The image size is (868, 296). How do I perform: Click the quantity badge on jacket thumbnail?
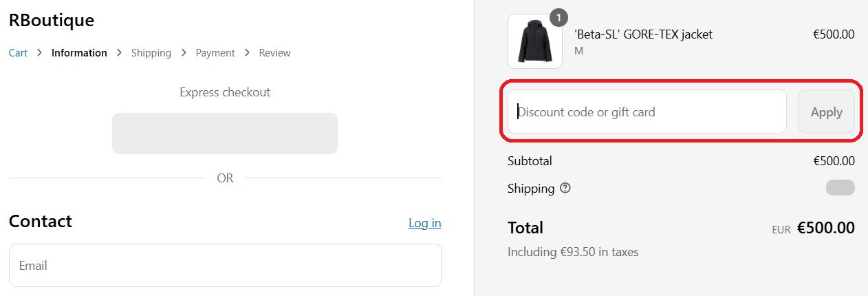(x=558, y=18)
